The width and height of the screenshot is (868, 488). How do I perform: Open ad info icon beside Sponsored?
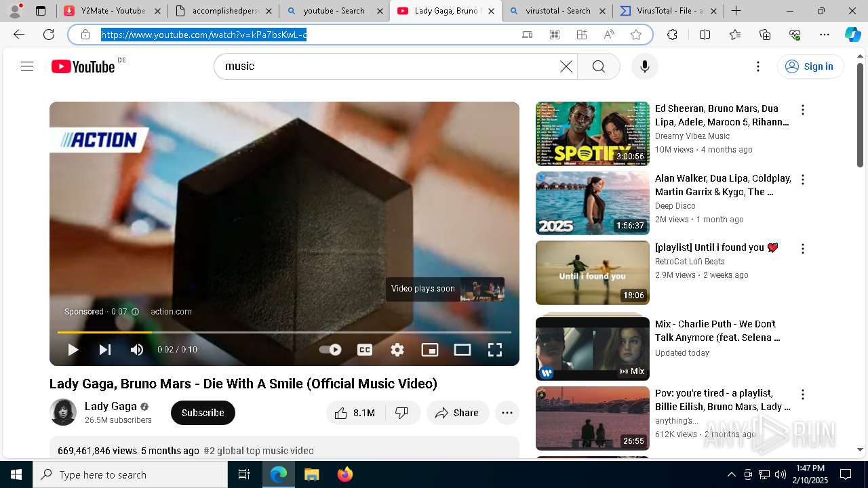[135, 312]
